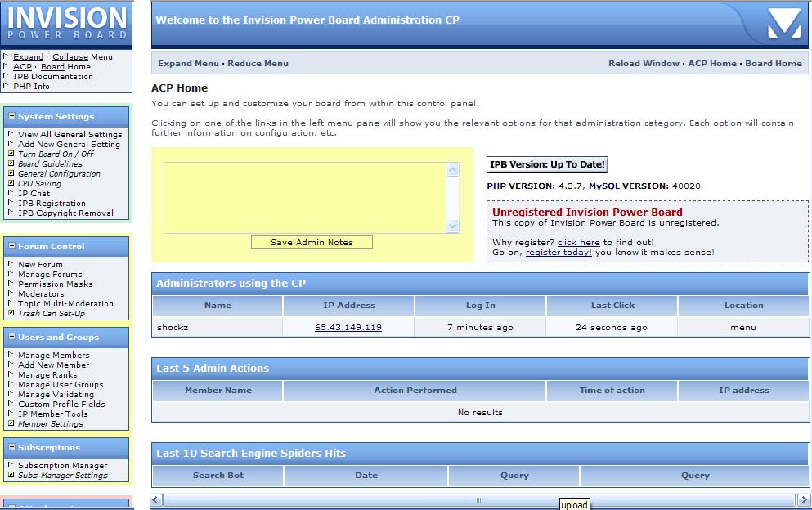Open Custom Profile Fields
Screen dimensions: 812x510
click(61, 405)
